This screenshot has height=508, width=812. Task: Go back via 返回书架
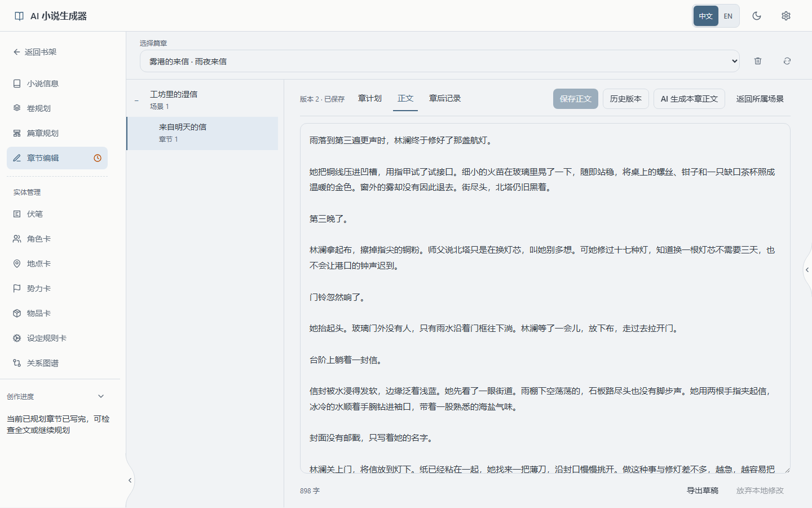coord(35,52)
